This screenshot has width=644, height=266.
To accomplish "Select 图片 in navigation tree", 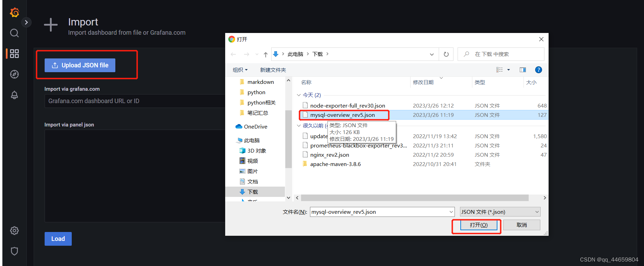I will coord(252,171).
